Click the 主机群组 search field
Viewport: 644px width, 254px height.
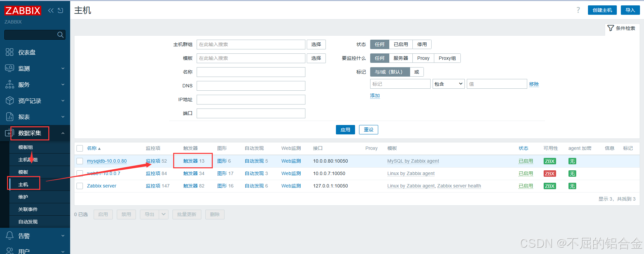pos(251,44)
